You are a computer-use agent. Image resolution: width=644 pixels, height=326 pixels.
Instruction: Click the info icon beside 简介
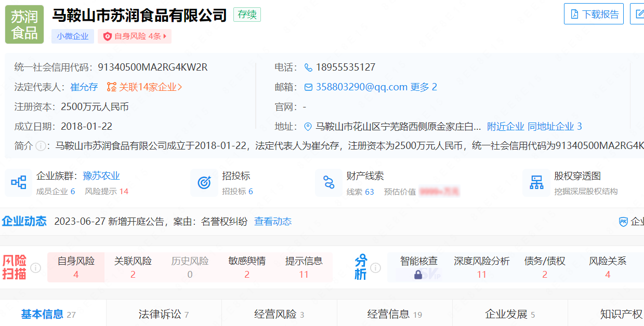41,146
